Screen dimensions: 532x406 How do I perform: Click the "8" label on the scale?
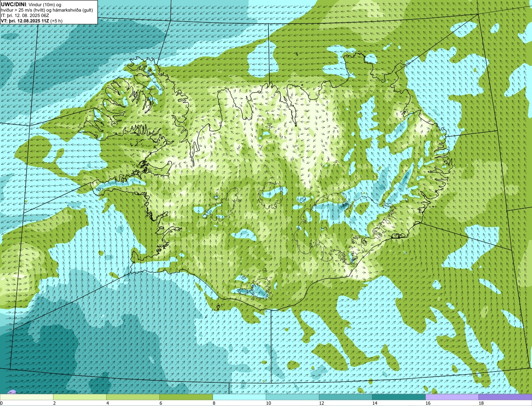click(214, 403)
